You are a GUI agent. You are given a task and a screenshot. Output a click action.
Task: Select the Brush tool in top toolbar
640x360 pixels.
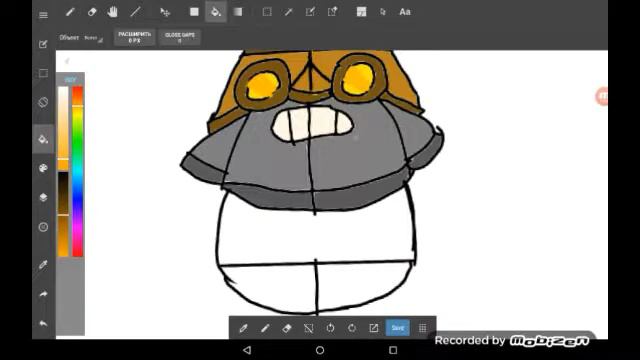(x=70, y=12)
